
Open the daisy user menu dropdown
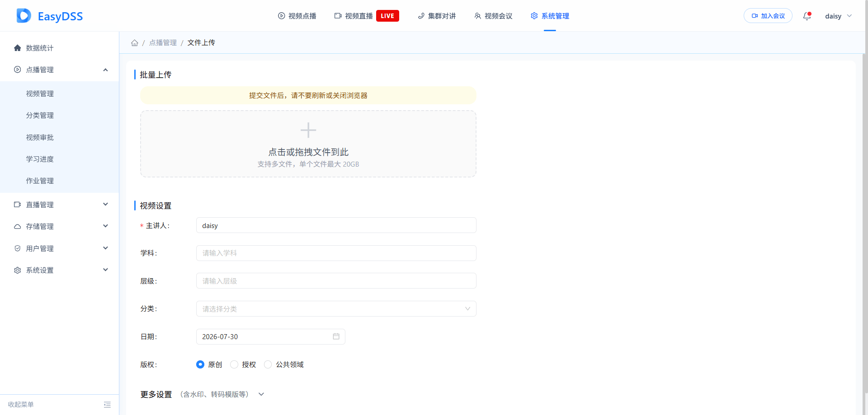coord(838,16)
